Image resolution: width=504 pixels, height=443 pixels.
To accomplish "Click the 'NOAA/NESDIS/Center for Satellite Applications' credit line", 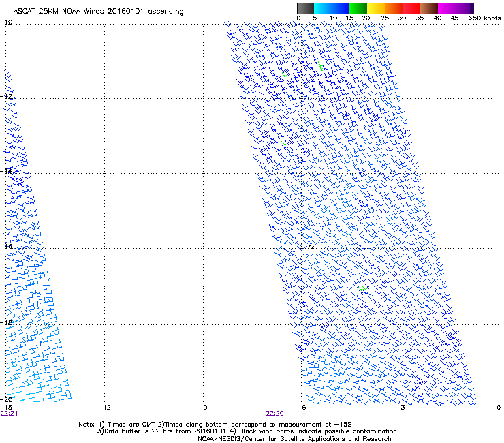I will (x=294, y=439).
